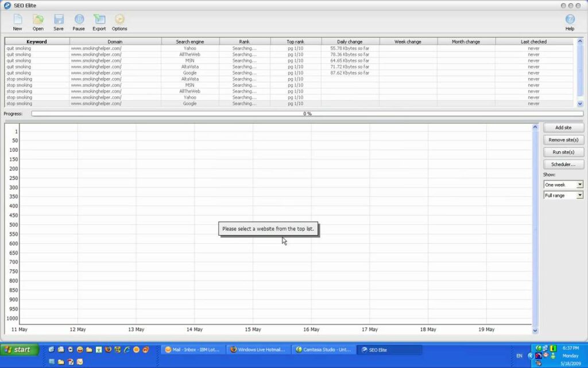Click the '78.36 Kbytes so far' cell
588x368 pixels.
350,55
